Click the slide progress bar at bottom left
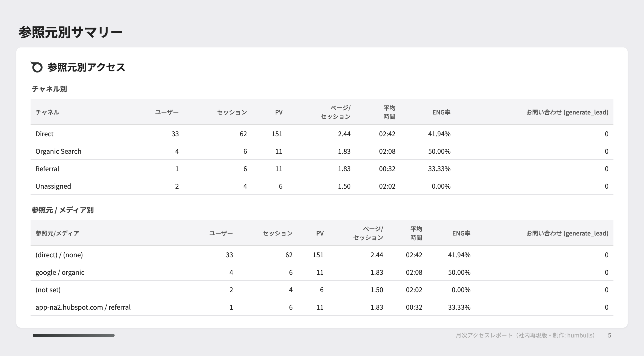This screenshot has width=644, height=356. tap(74, 335)
